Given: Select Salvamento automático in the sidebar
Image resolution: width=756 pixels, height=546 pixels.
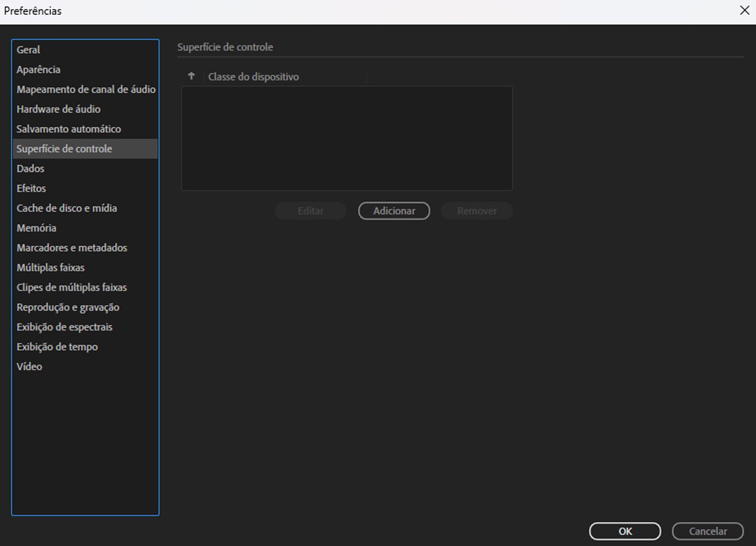Looking at the screenshot, I should coord(85,129).
